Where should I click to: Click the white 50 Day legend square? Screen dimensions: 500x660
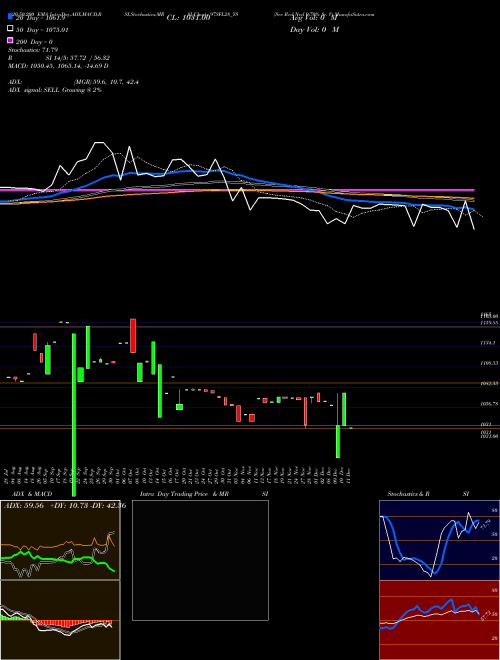(x=10, y=29)
